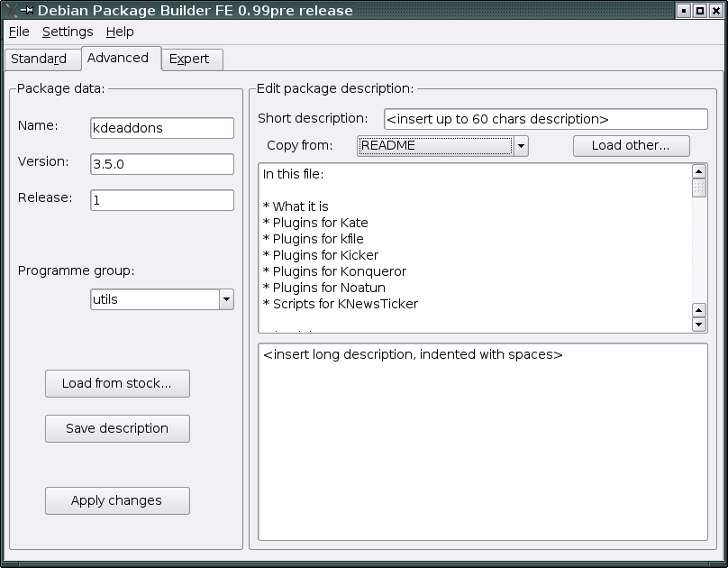
Task: Click the README preview scrollbar thumb
Action: [699, 188]
